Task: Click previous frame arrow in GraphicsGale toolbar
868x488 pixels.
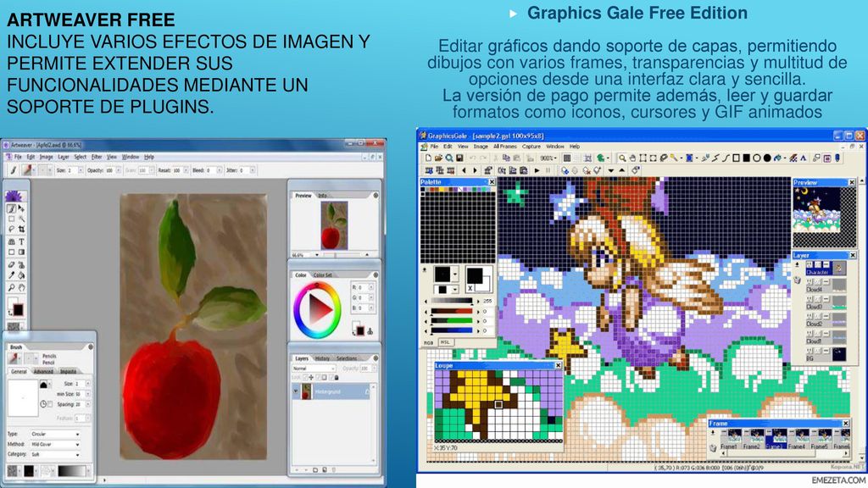Action: click(x=464, y=170)
